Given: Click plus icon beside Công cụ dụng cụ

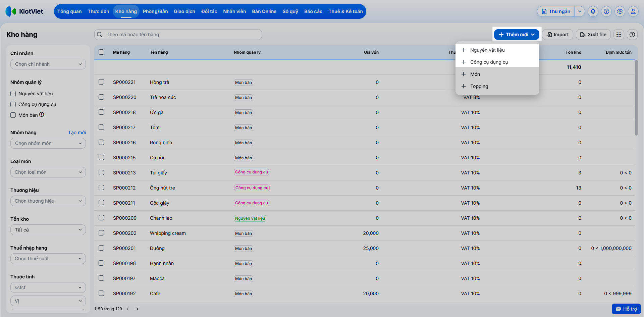Looking at the screenshot, I should point(464,62).
